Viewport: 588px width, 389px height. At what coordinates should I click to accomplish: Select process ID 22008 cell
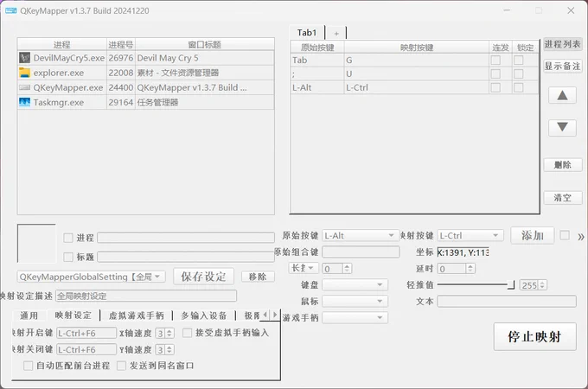click(x=121, y=73)
